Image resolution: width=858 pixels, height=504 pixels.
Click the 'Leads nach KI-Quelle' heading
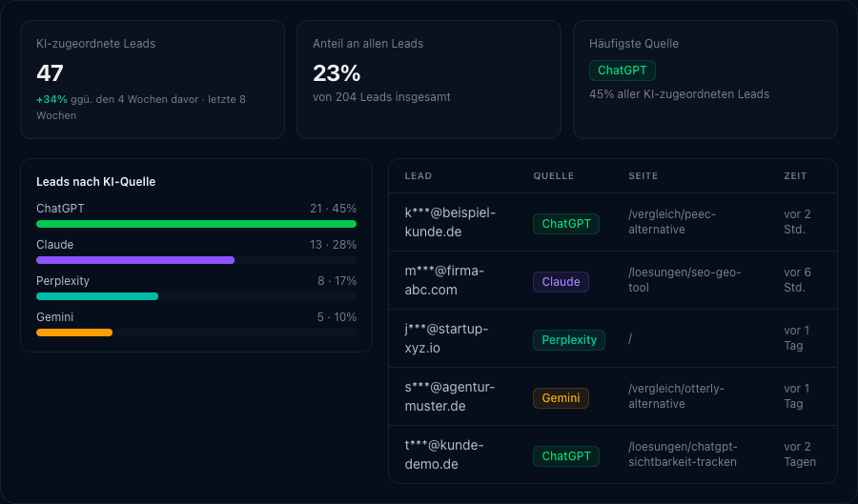(x=95, y=181)
